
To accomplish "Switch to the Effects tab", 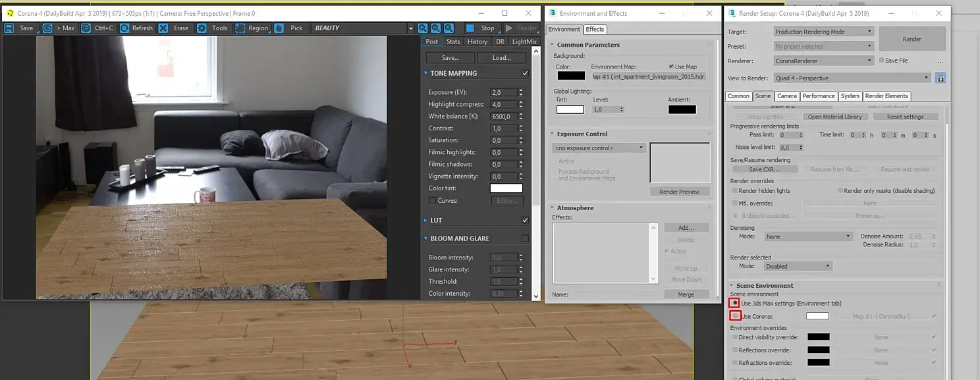I will click(595, 29).
